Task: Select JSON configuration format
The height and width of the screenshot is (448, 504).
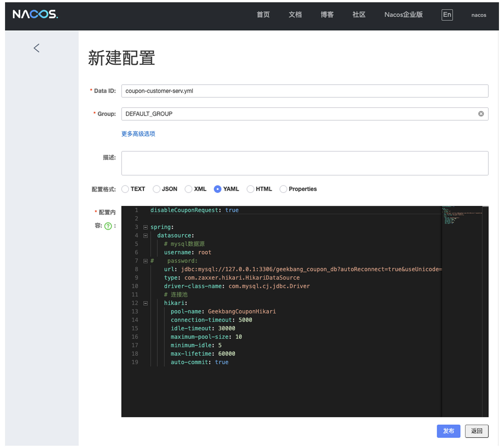Action: tap(156, 189)
